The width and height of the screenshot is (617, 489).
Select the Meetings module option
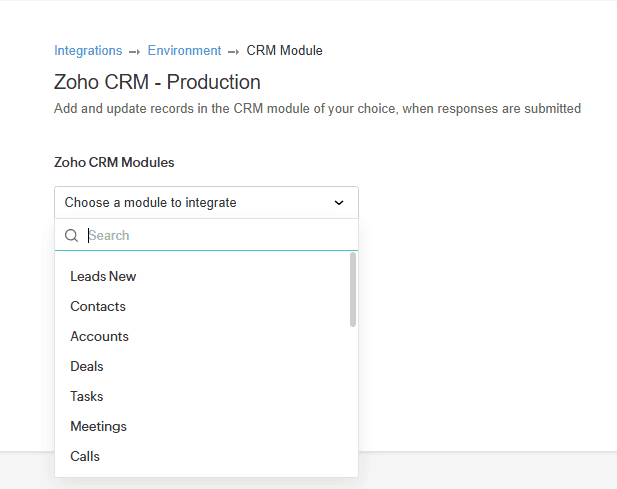[98, 426]
